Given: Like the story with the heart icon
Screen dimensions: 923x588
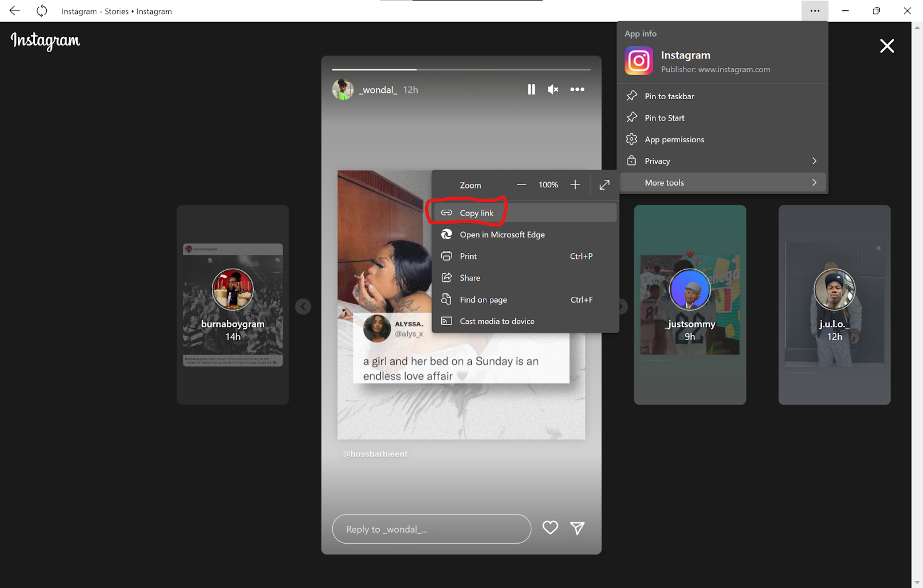Looking at the screenshot, I should [x=550, y=527].
